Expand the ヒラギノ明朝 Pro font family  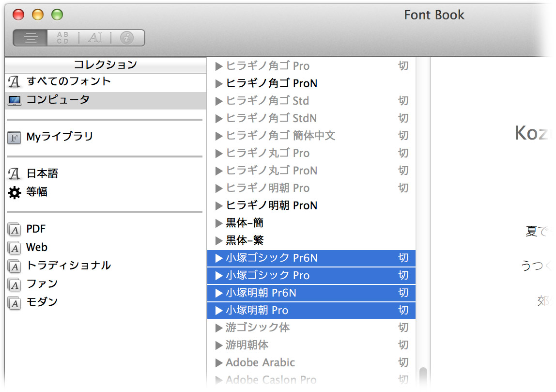(x=219, y=188)
